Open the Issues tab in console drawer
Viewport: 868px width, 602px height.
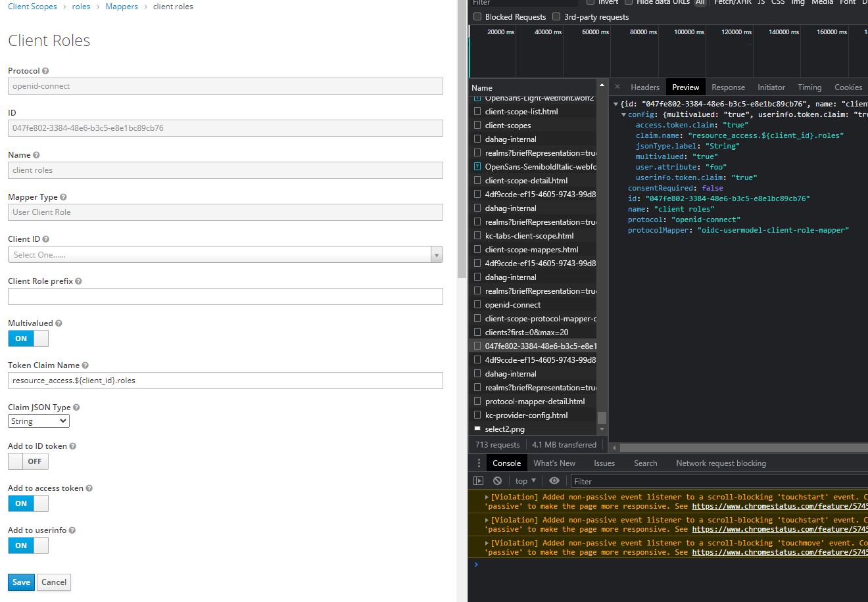coord(604,463)
